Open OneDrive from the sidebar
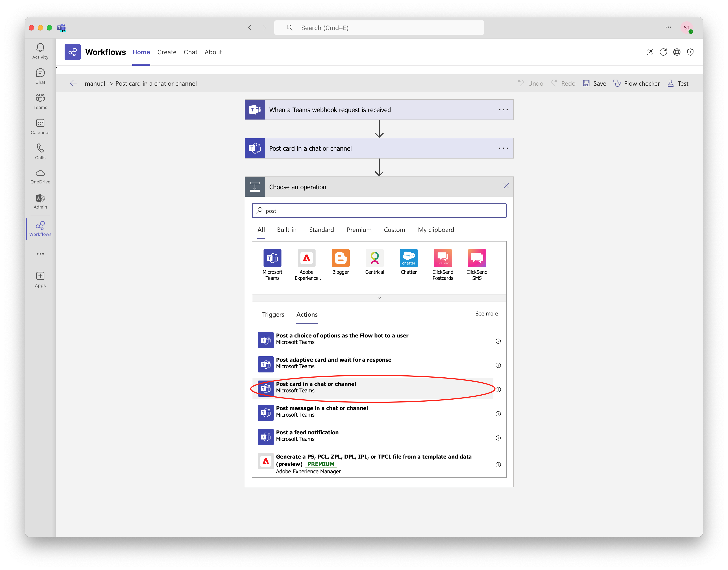Image resolution: width=728 pixels, height=570 pixels. [x=40, y=176]
